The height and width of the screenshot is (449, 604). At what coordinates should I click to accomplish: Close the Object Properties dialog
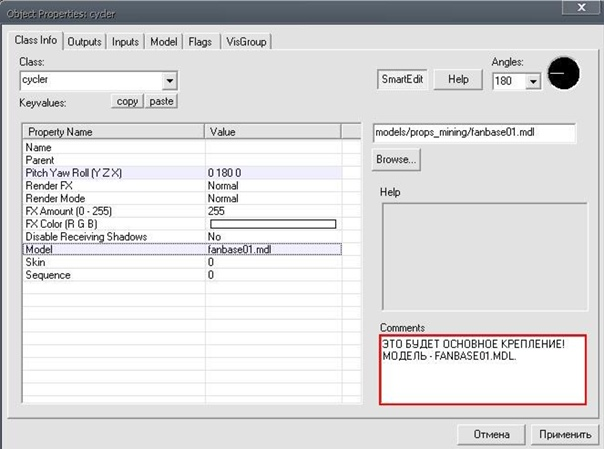point(582,7)
